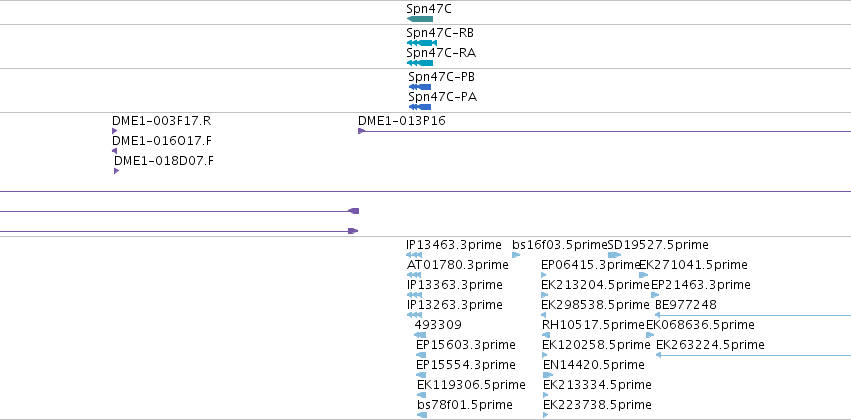The height and width of the screenshot is (420, 851).
Task: Click the DME1-003F17.R arrowhead marker
Action: click(115, 131)
